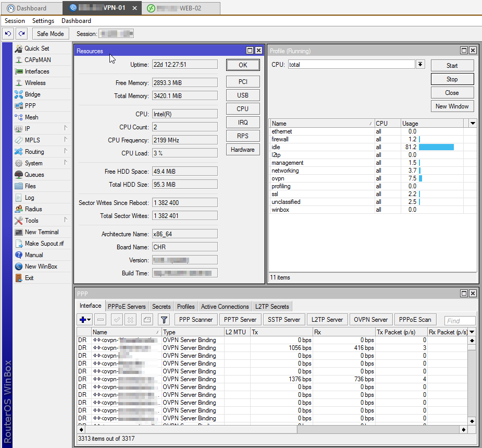The image size is (482, 448).
Task: Click the PPP horizontal scrollbar thumb
Action: [191, 430]
